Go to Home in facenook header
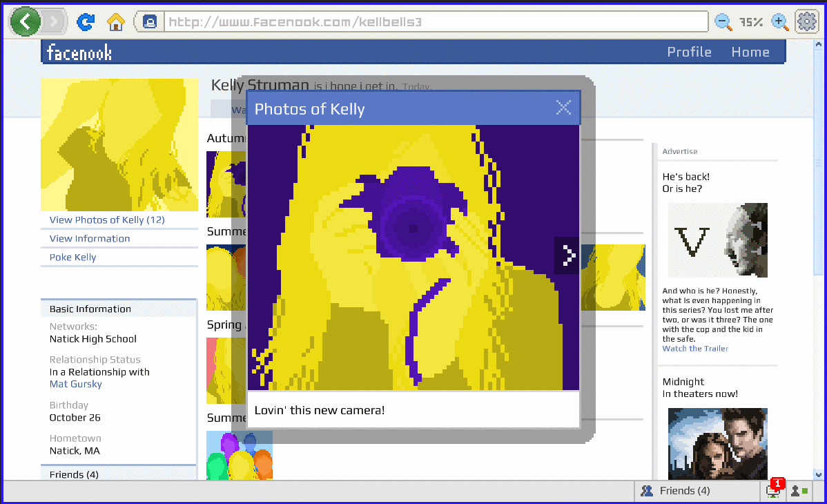Image resolution: width=827 pixels, height=504 pixels. [x=750, y=52]
